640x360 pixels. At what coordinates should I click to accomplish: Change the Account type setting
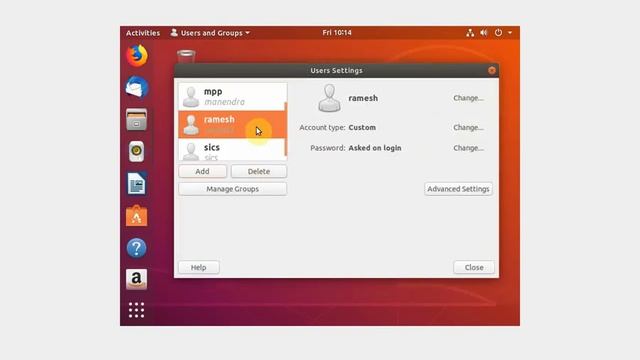point(468,127)
